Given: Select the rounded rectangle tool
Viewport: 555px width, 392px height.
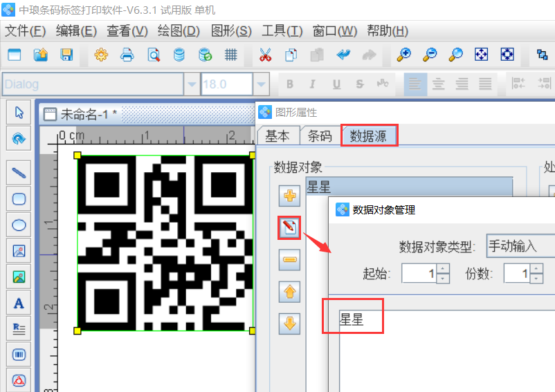Looking at the screenshot, I should click(x=19, y=199).
